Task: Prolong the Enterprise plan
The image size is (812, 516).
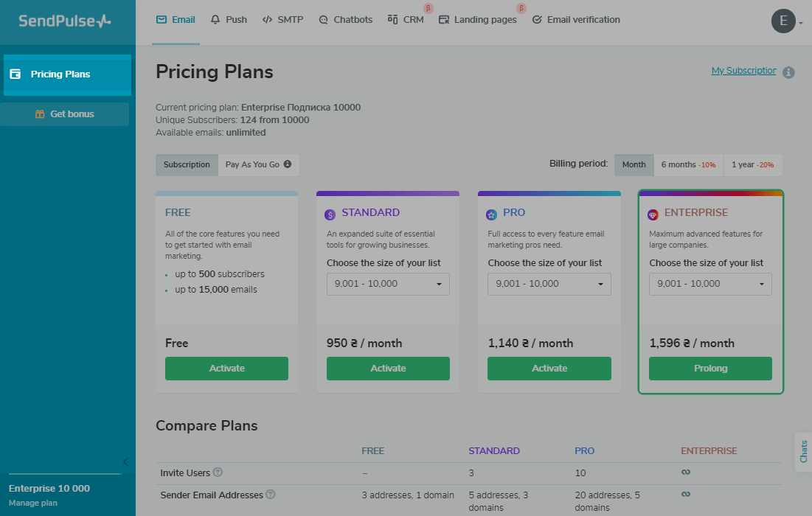Action: tap(710, 369)
